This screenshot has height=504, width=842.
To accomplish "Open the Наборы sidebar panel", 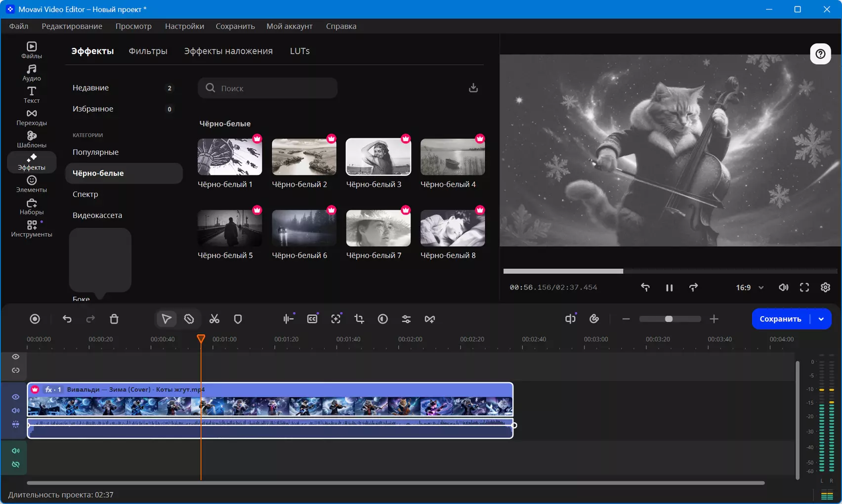I will click(32, 207).
